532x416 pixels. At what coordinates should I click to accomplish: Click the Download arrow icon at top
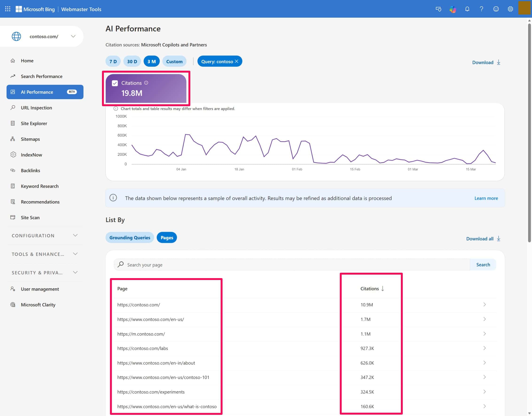[498, 62]
